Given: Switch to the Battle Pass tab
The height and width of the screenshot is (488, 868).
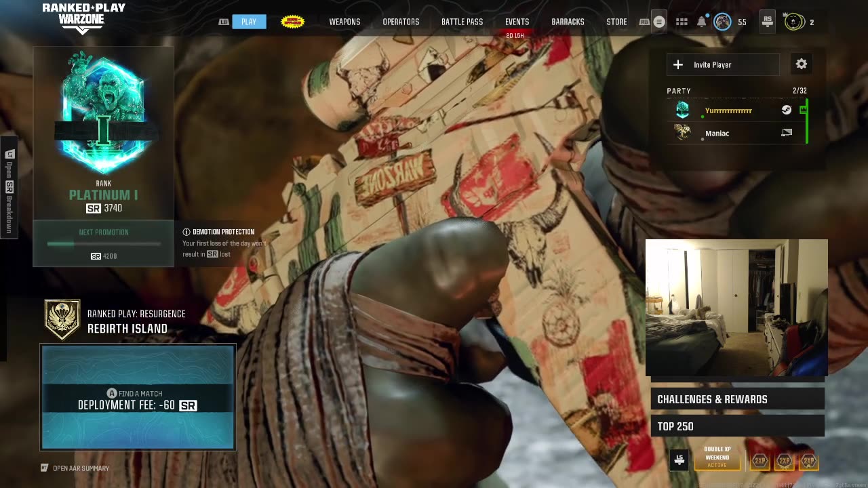Looking at the screenshot, I should [x=462, y=22].
